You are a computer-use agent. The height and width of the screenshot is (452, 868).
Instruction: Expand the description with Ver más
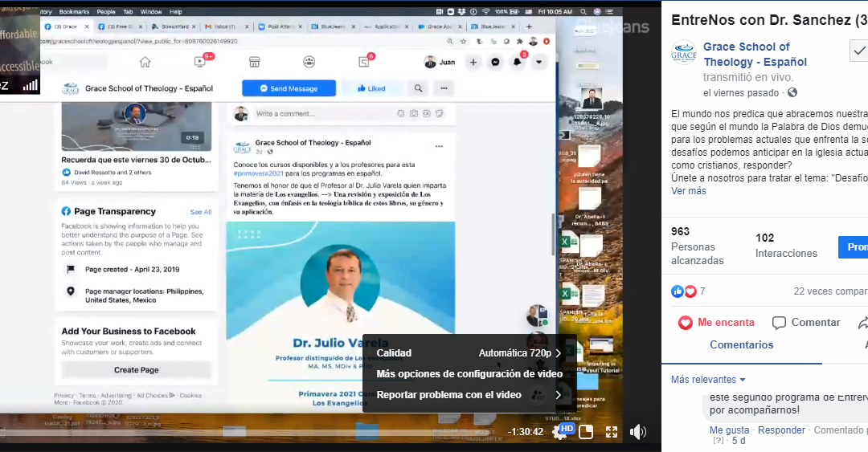click(689, 191)
